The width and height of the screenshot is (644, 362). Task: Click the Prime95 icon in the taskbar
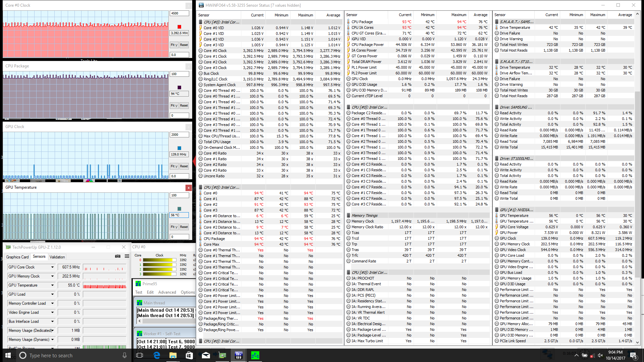(255, 355)
